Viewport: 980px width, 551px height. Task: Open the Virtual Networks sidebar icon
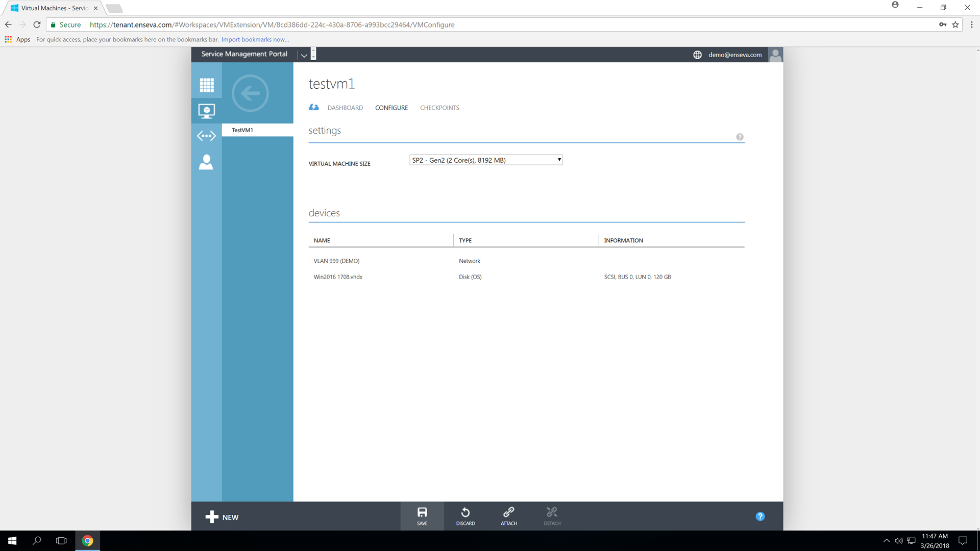(207, 136)
